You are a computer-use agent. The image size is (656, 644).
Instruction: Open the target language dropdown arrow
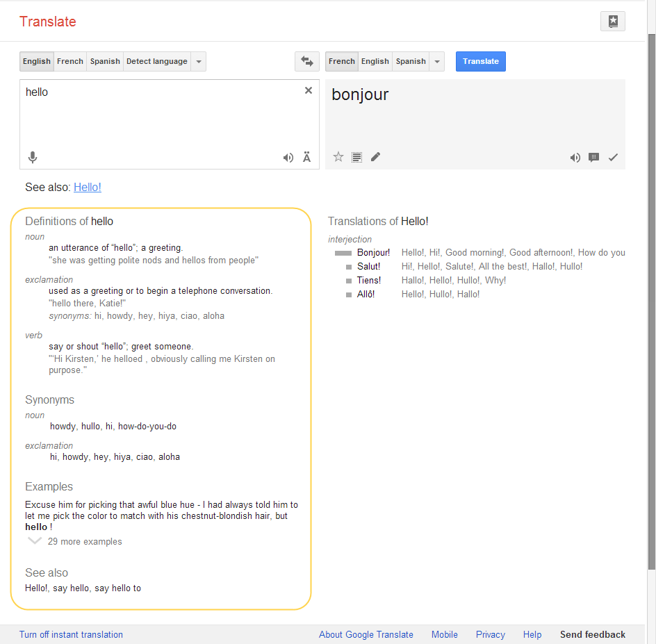point(436,61)
